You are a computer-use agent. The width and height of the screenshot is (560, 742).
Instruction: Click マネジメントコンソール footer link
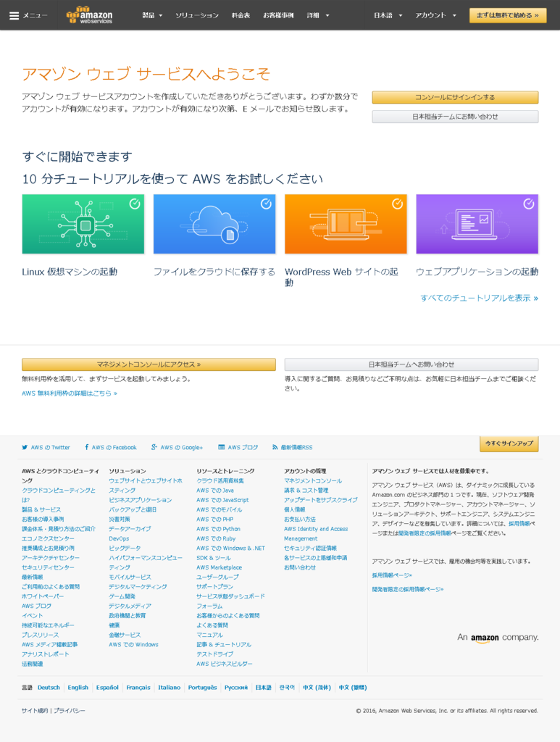313,481
